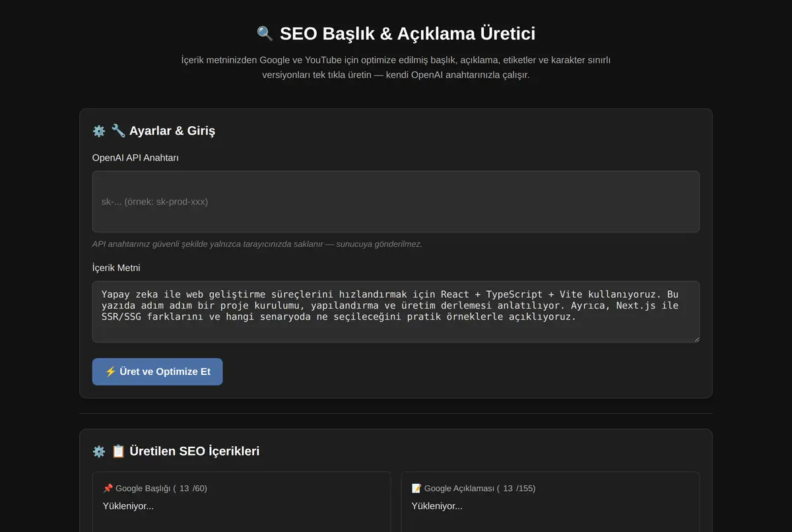792x532 pixels.
Task: Click the memo icon next to Google Açıklaması
Action: [x=416, y=488]
